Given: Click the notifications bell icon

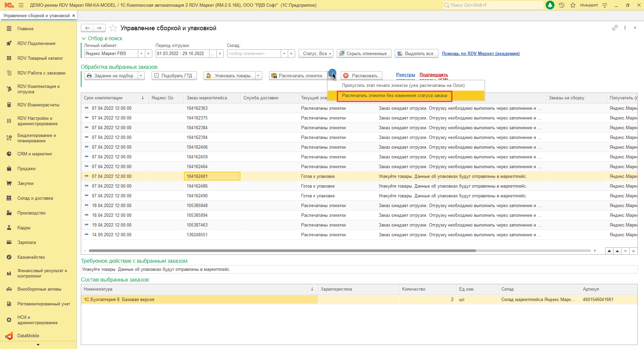Looking at the screenshot, I should tap(550, 5).
